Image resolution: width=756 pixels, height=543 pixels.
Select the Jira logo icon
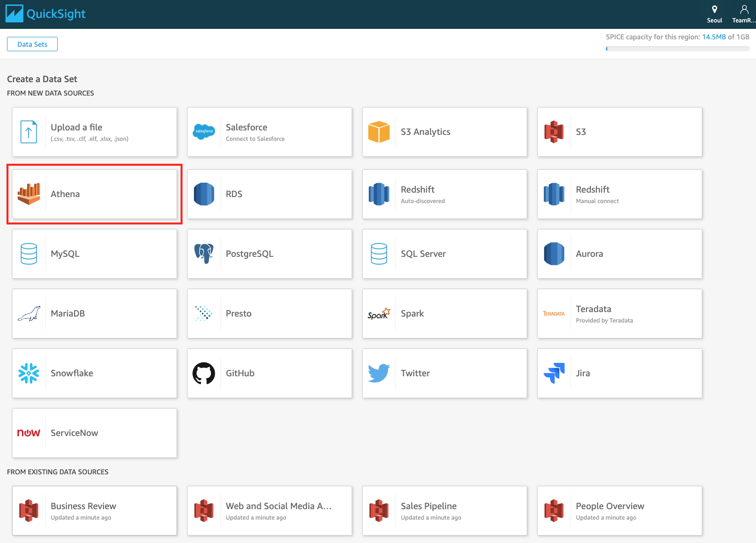coord(554,373)
